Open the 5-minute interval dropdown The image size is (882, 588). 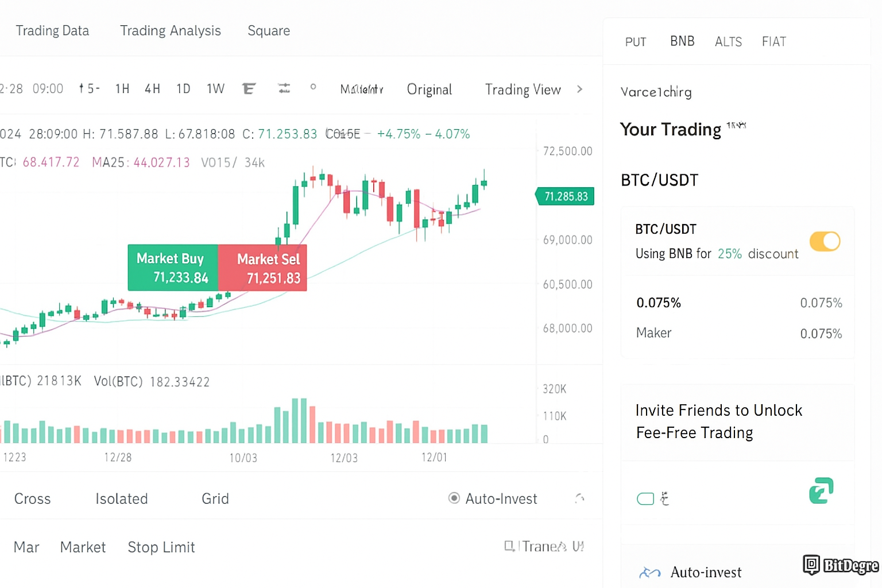pyautogui.click(x=90, y=88)
